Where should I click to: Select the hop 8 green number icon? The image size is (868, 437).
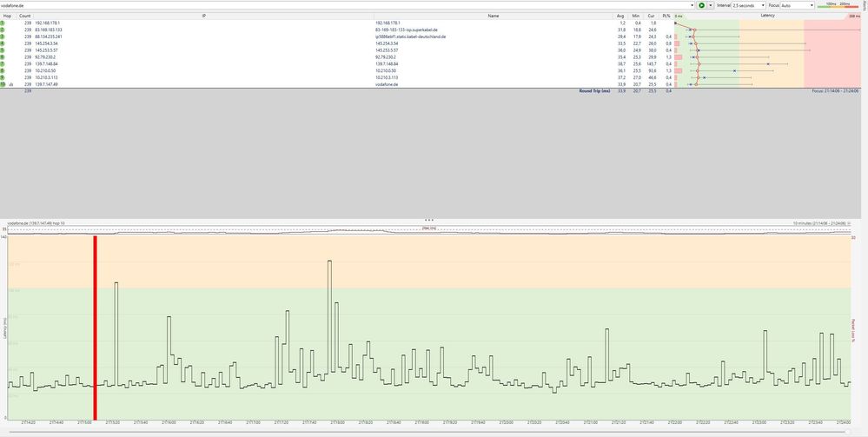3,71
